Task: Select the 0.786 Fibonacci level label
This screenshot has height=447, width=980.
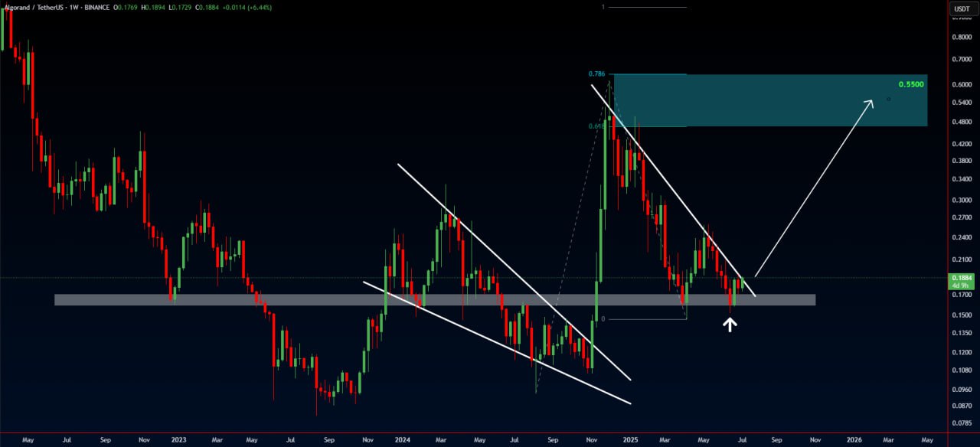Action: [x=596, y=74]
